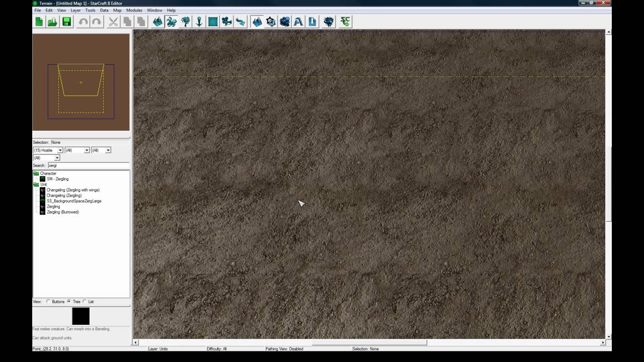644x362 pixels.
Task: Open the Layer menu
Action: pyautogui.click(x=75, y=10)
